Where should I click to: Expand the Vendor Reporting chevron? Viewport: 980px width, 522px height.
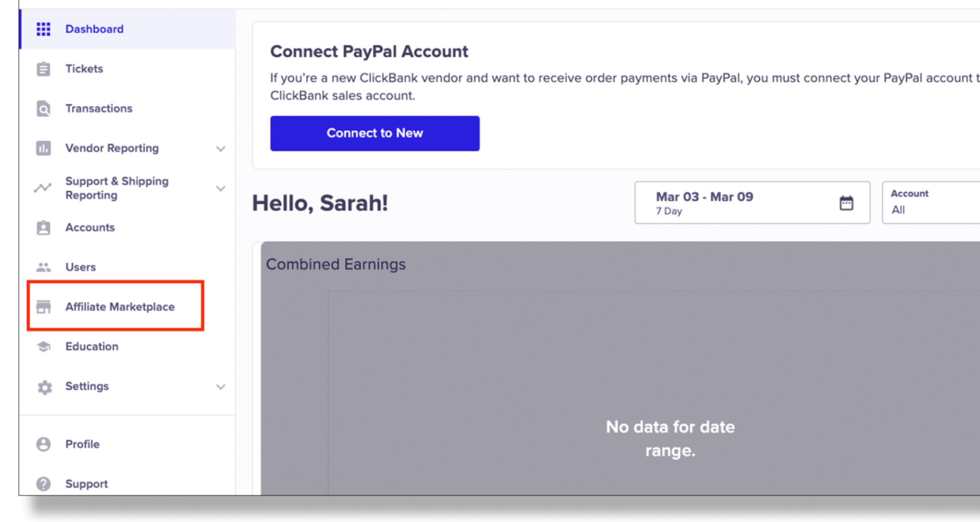(221, 149)
